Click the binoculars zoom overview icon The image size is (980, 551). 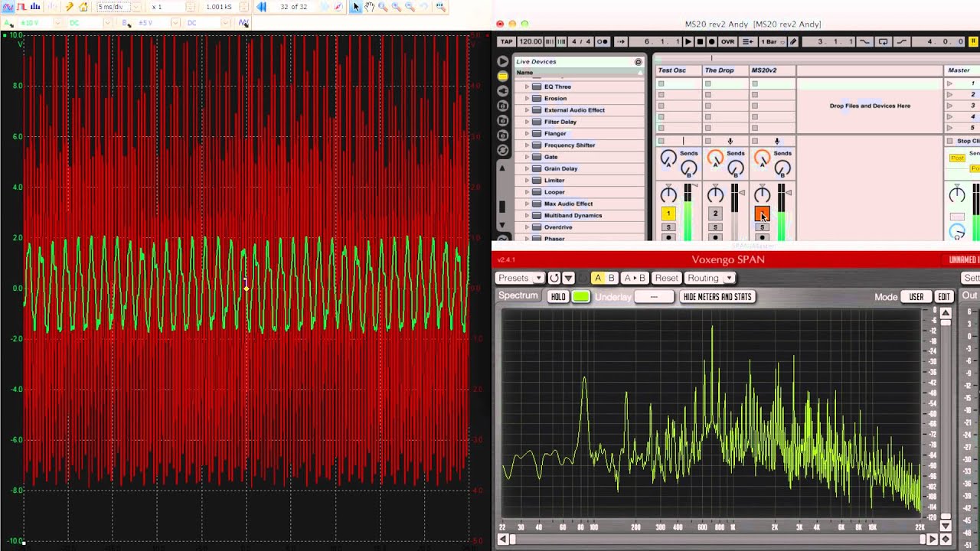pyautogui.click(x=440, y=7)
